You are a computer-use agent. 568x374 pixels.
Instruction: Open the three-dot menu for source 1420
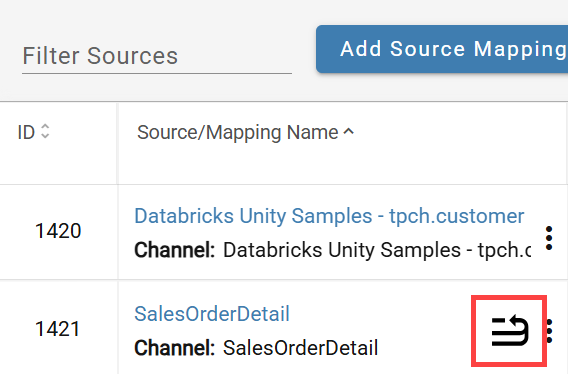pos(549,238)
